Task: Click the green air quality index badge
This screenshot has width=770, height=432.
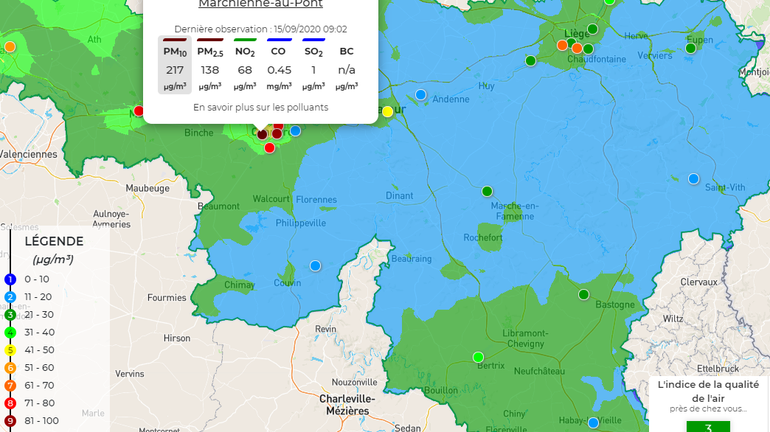Action: 708,427
